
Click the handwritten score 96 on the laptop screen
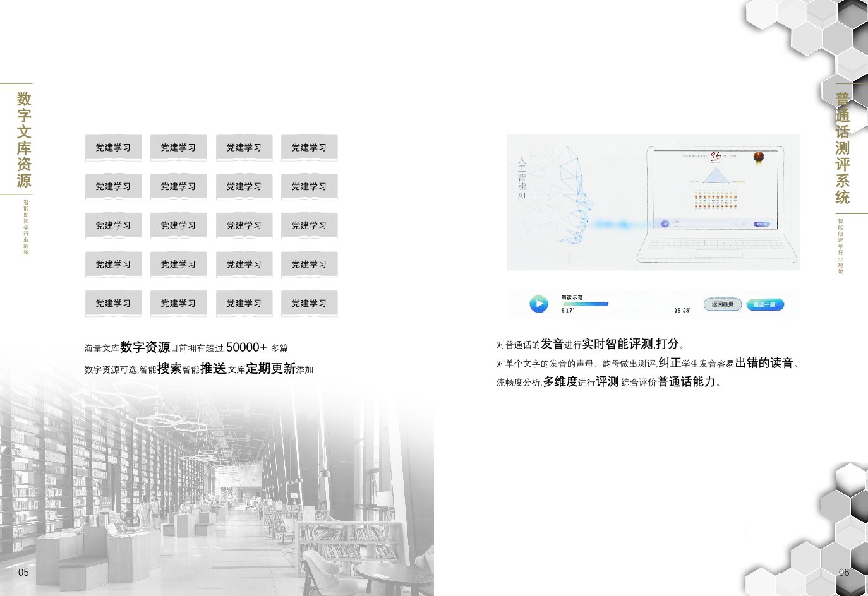pos(716,156)
